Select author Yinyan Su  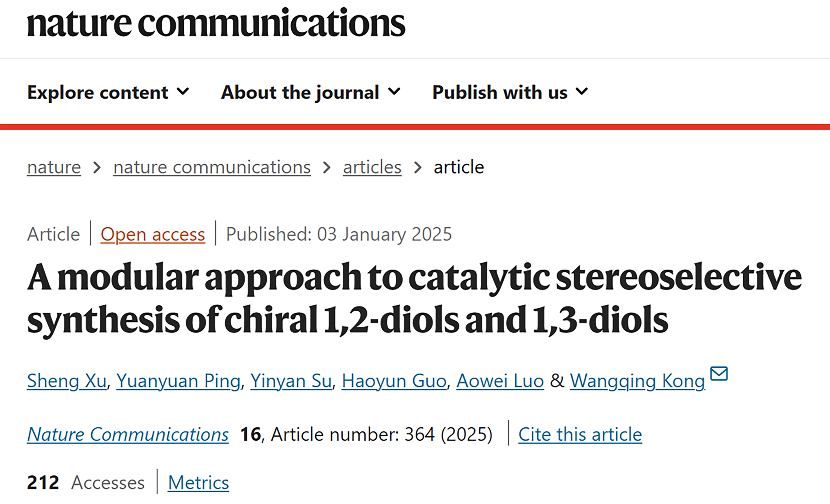click(x=291, y=381)
